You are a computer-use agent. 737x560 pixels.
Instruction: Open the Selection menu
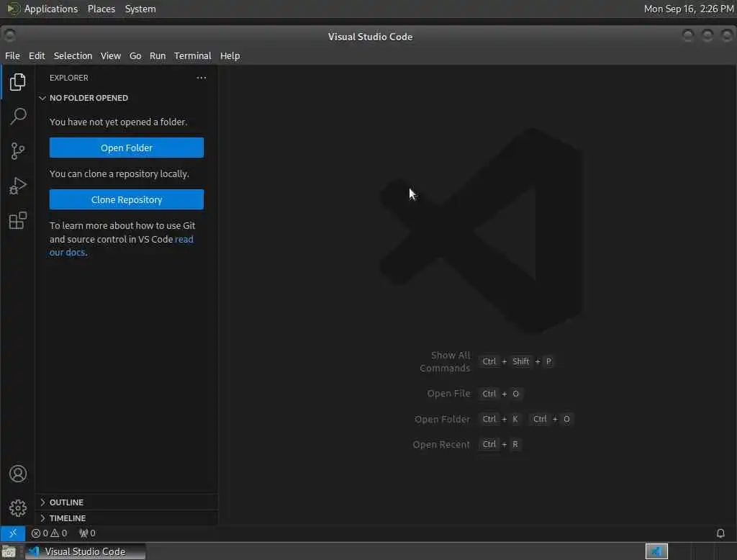[73, 55]
